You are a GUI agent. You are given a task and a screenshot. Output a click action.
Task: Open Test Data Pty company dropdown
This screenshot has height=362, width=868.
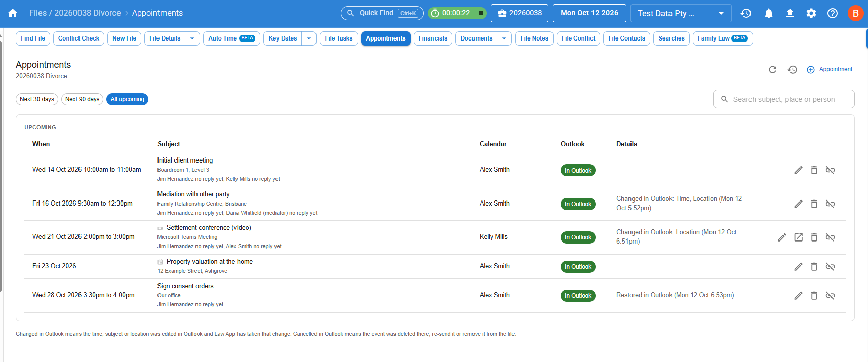681,13
